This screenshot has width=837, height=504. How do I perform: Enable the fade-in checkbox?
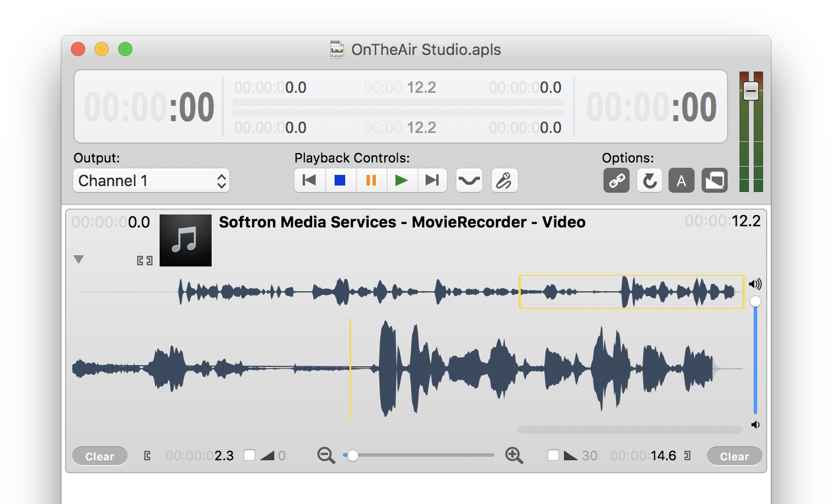click(x=249, y=455)
